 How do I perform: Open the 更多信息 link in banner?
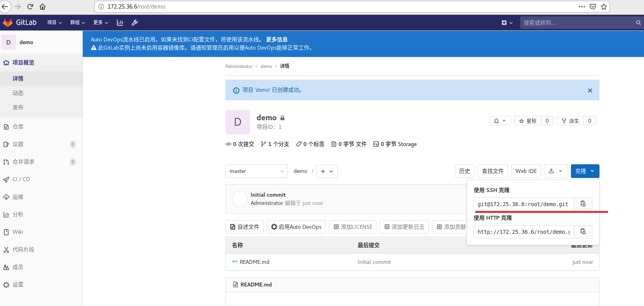pos(277,39)
